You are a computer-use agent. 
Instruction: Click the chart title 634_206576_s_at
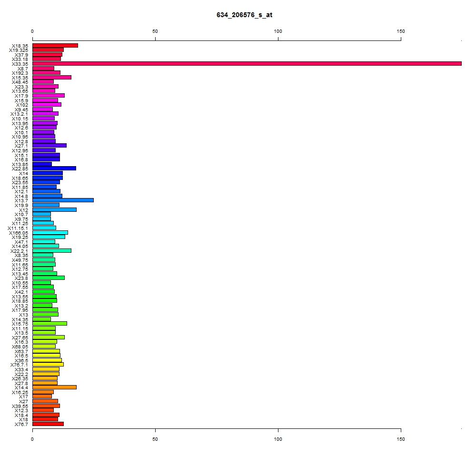[244, 15]
